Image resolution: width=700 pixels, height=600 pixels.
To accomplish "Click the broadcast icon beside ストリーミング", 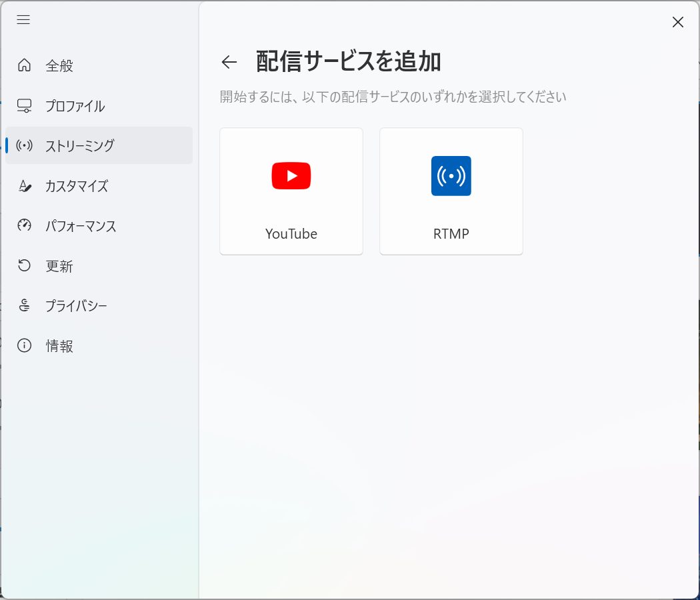I will [24, 145].
